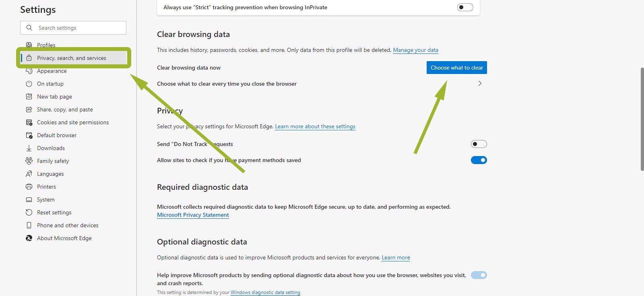Click the Languages icon in sidebar
Screen dimensions: 644x296
(x=29, y=174)
